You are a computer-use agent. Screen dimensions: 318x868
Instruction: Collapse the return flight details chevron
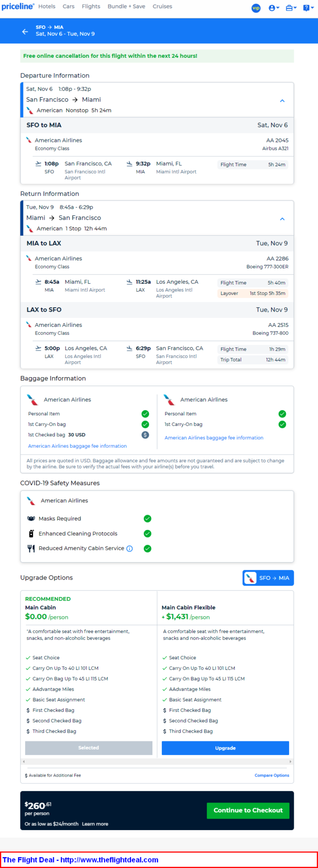(x=282, y=219)
